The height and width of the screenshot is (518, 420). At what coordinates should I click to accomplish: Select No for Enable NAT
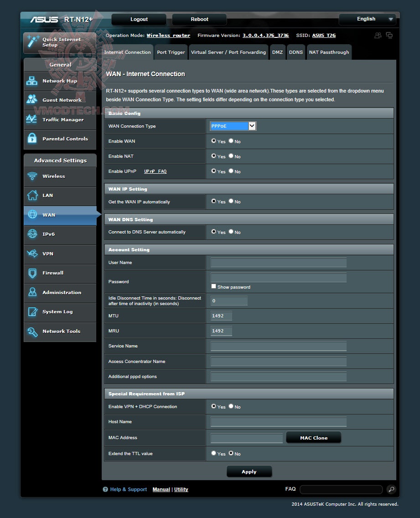(x=231, y=156)
